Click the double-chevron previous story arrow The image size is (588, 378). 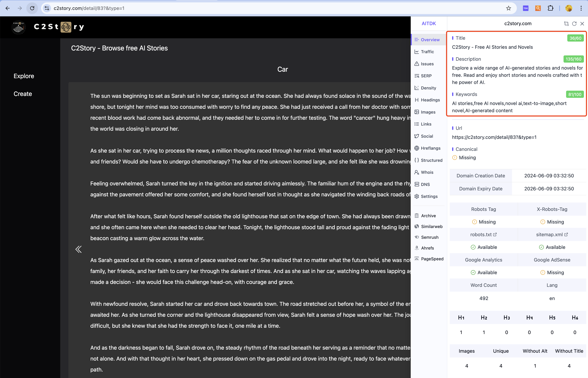[78, 249]
